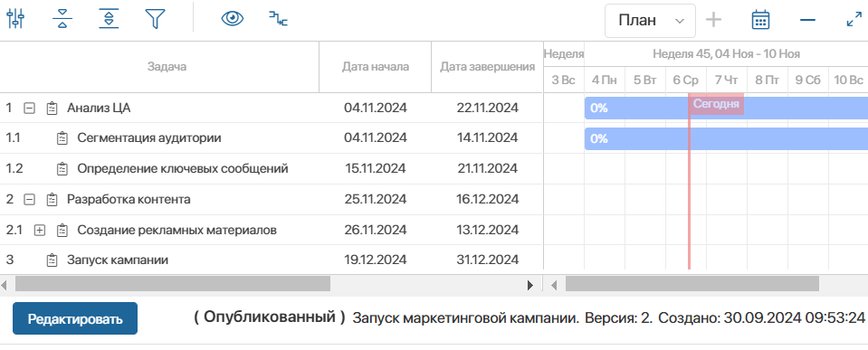Click the minus zoom-out icon
The width and height of the screenshot is (868, 350).
[x=807, y=21]
